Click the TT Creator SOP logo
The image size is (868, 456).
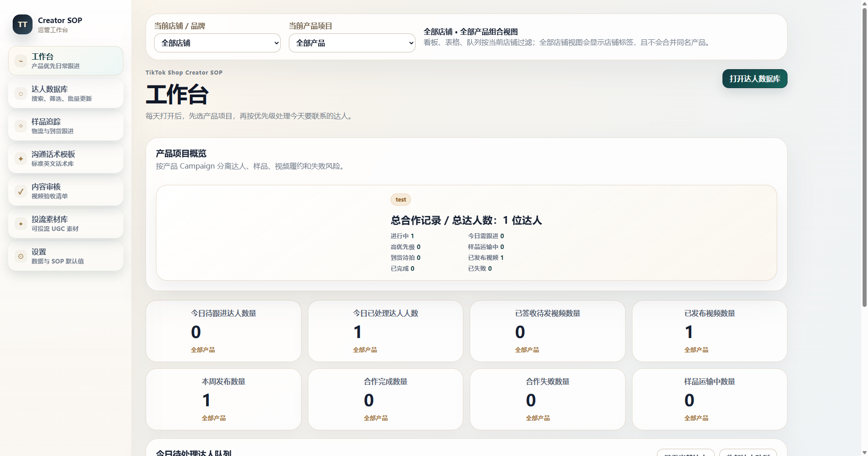(x=23, y=24)
